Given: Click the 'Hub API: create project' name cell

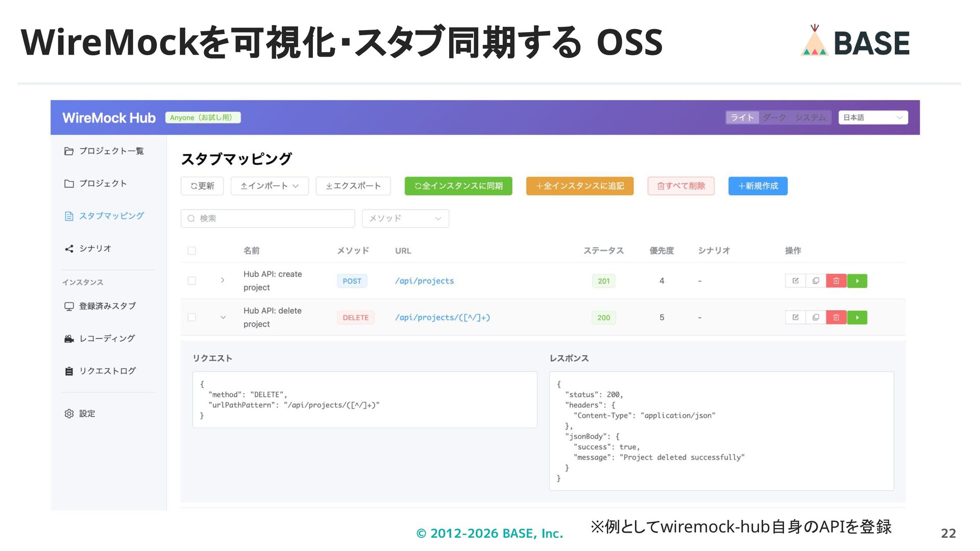Looking at the screenshot, I should (273, 281).
